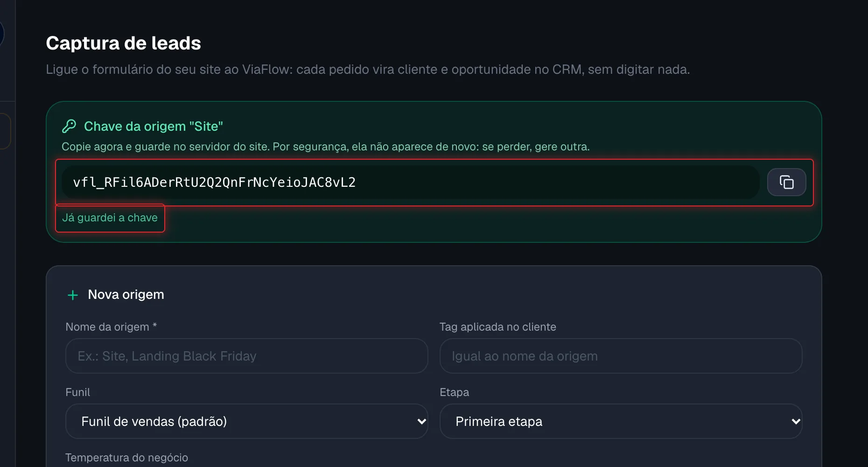Click the Nova origem section title
The image size is (868, 467).
126,295
